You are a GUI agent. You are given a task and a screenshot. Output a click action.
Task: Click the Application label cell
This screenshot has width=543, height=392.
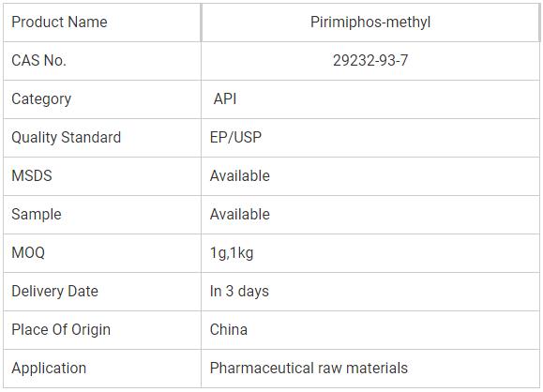click(x=102, y=369)
